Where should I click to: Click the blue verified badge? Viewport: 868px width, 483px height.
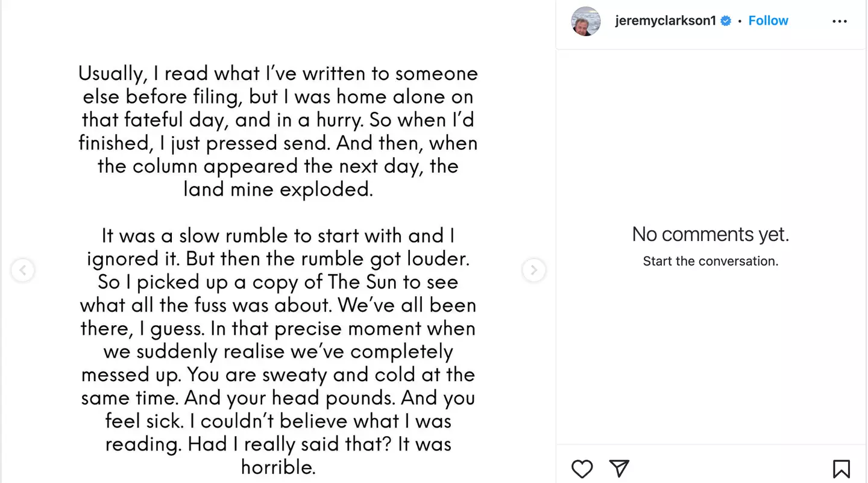pos(726,21)
